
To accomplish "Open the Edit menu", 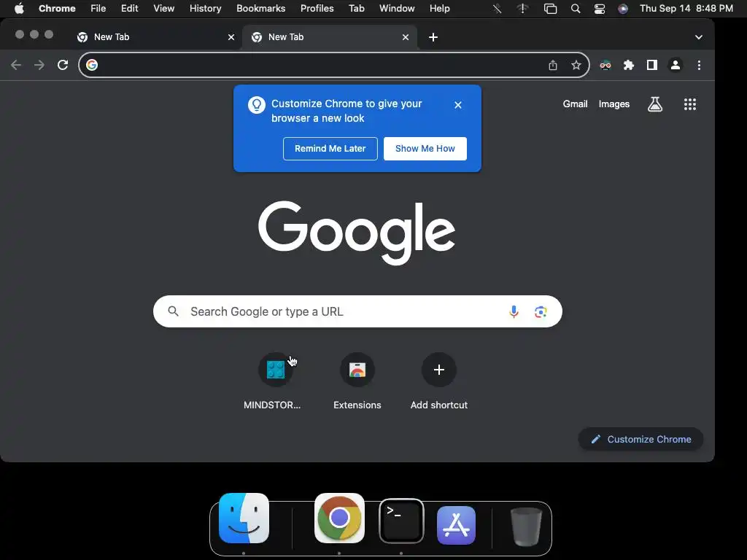I will (x=130, y=9).
